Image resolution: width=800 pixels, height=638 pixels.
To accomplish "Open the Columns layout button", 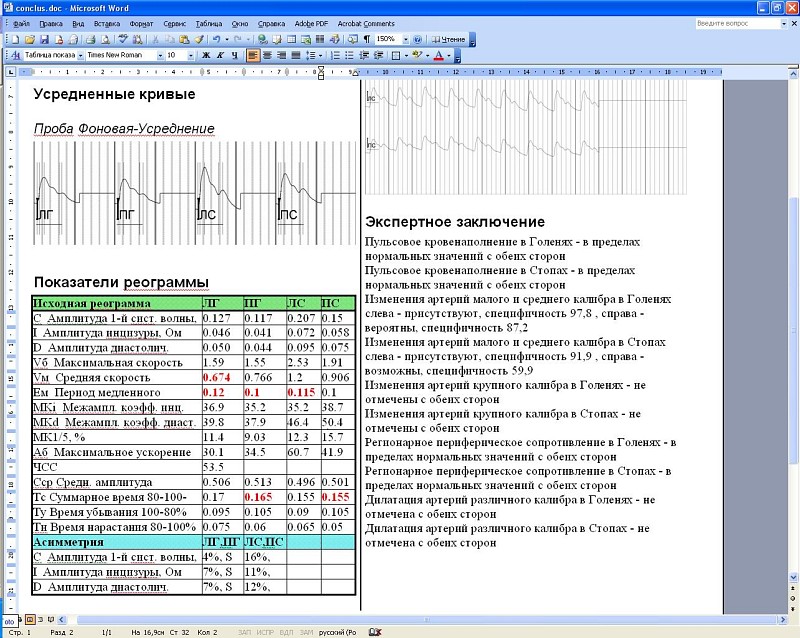I will [320, 39].
